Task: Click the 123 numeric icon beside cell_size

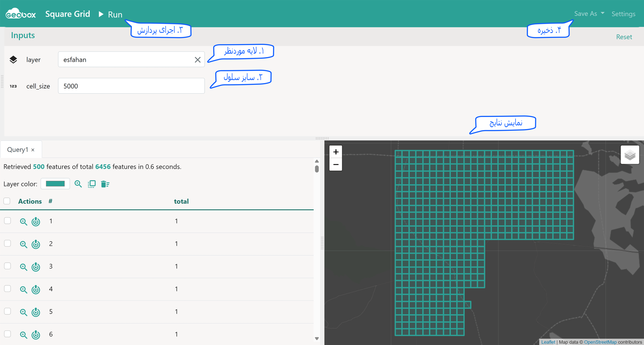Action: coord(13,86)
